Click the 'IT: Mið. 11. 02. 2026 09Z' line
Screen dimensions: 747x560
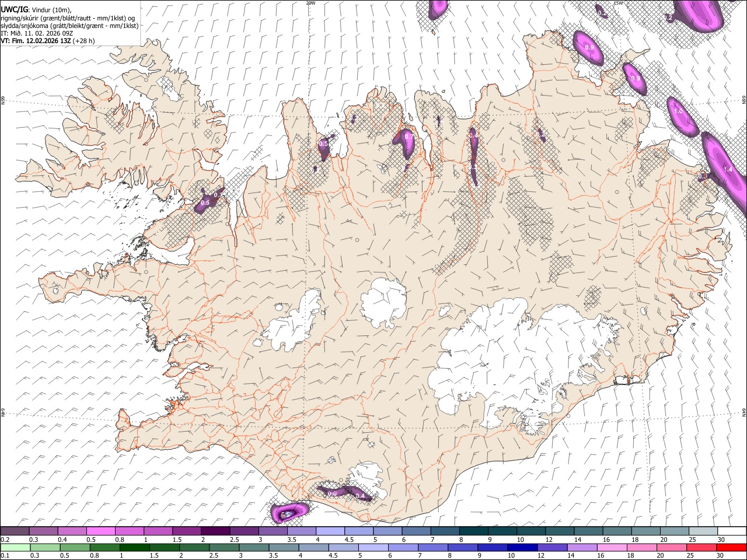(37, 33)
